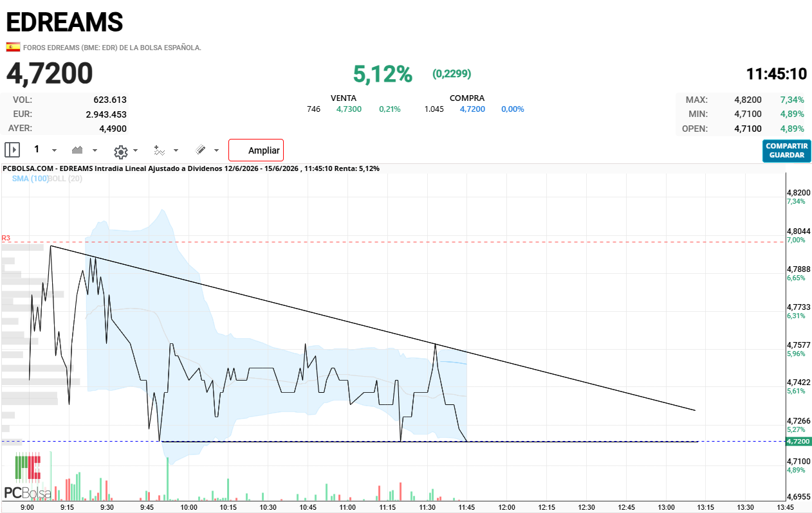This screenshot has height=513, width=812.
Task: Click the VENTA volume 746
Action: (x=314, y=109)
